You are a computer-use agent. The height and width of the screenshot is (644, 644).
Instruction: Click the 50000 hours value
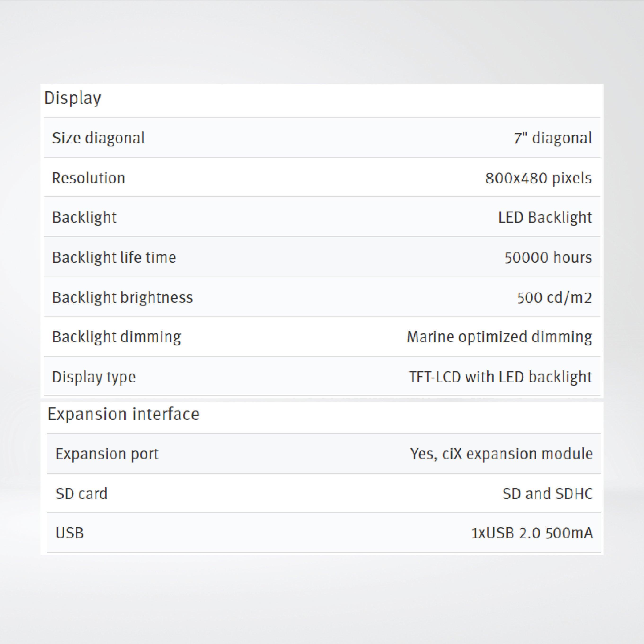click(548, 257)
